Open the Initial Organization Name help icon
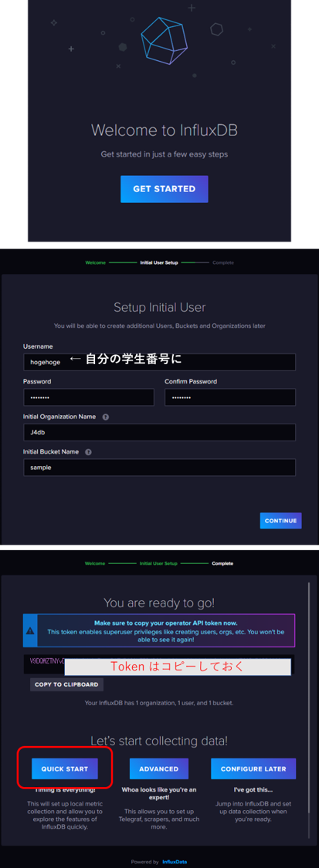 point(105,417)
